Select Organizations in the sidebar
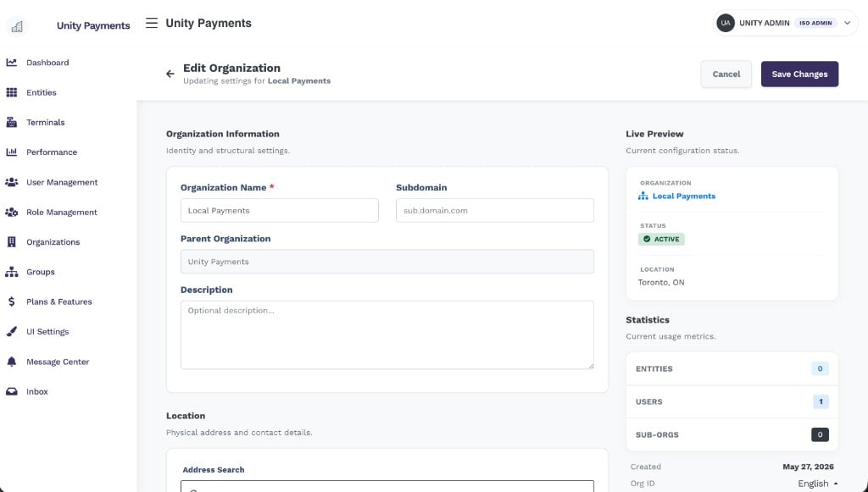Viewport: 868px width, 492px height. 53,241
